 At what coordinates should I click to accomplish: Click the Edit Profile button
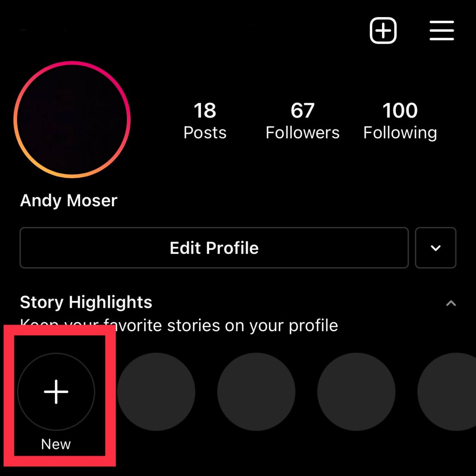pyautogui.click(x=214, y=248)
